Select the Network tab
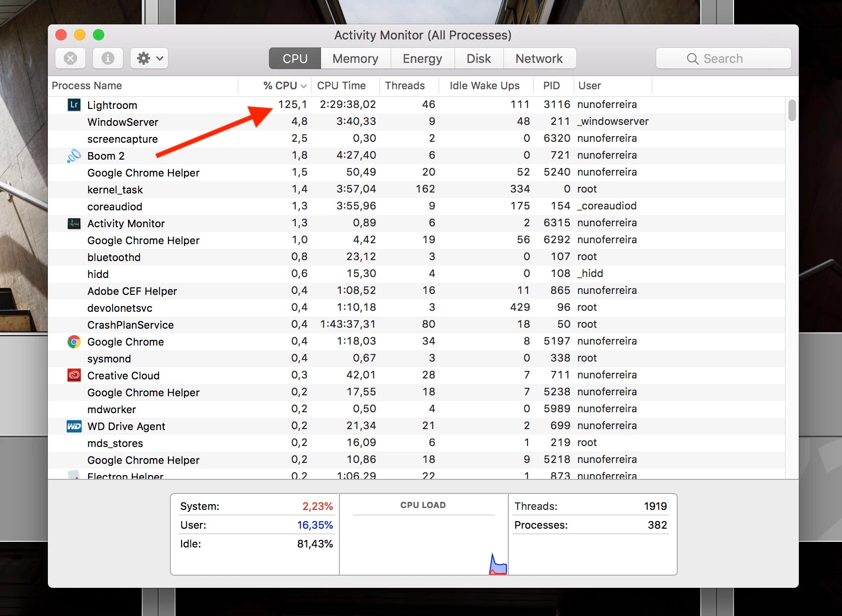Viewport: 842px width, 616px height. (539, 58)
